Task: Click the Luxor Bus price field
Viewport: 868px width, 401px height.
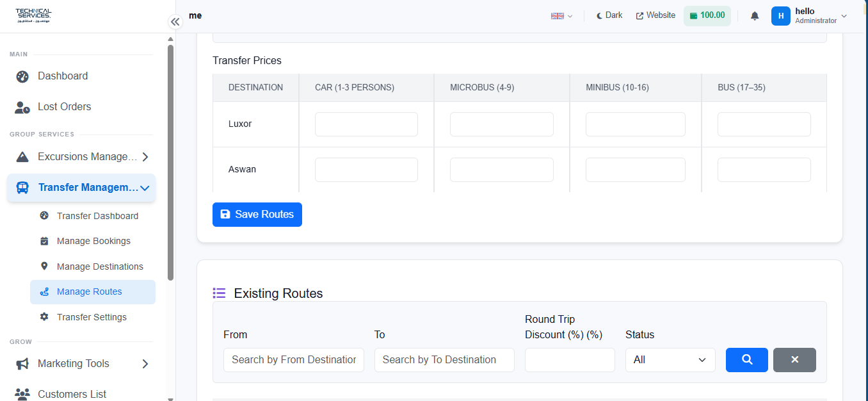Action: tap(764, 124)
